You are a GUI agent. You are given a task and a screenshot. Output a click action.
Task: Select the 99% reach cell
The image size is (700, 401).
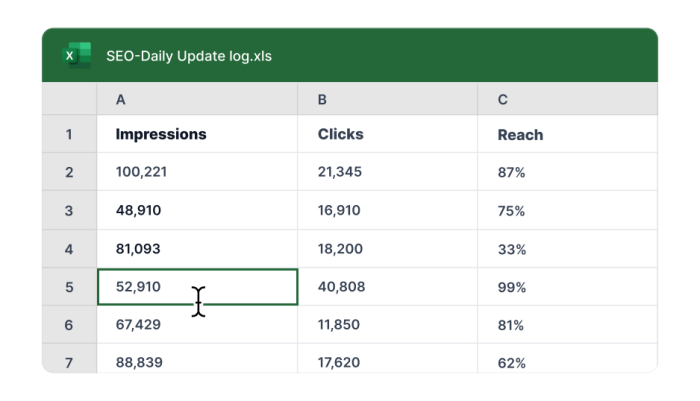567,287
